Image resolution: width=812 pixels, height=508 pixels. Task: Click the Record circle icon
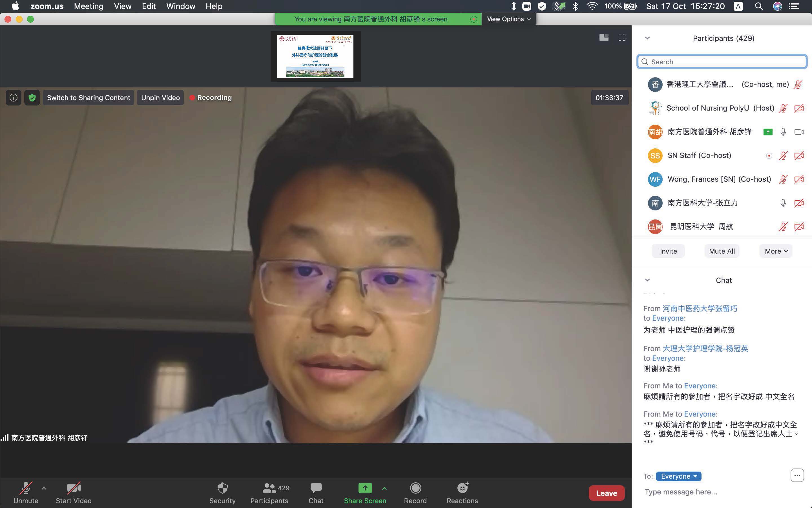pyautogui.click(x=415, y=488)
